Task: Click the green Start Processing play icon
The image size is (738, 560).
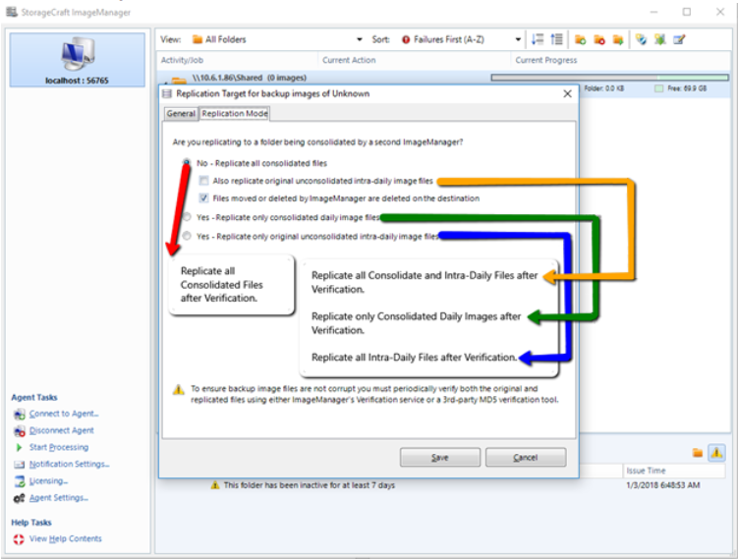Action: (x=20, y=447)
